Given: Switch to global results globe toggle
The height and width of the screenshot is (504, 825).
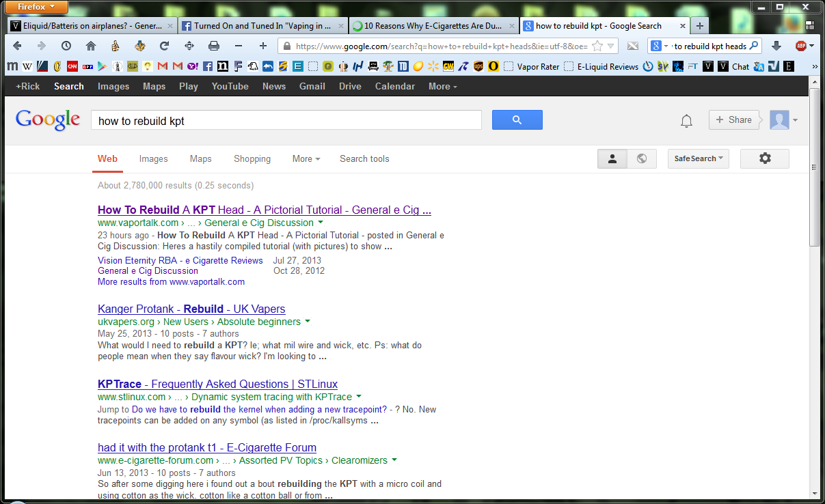Looking at the screenshot, I should point(642,158).
